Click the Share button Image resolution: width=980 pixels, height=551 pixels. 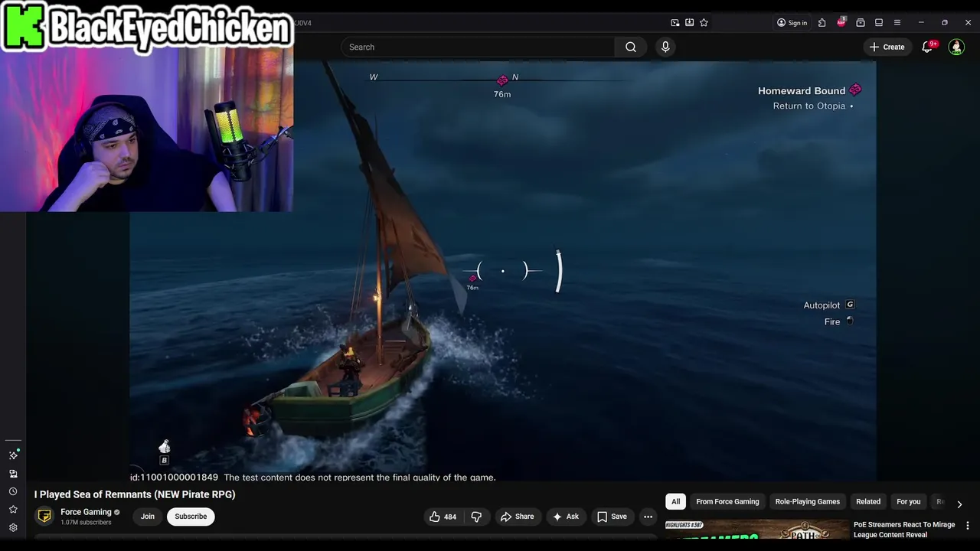pyautogui.click(x=517, y=517)
